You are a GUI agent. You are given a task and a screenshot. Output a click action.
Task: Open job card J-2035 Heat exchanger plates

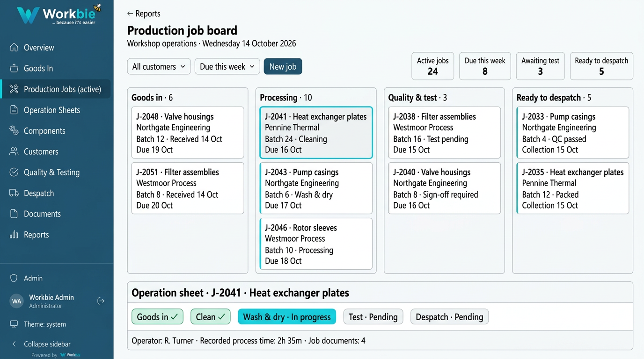573,188
